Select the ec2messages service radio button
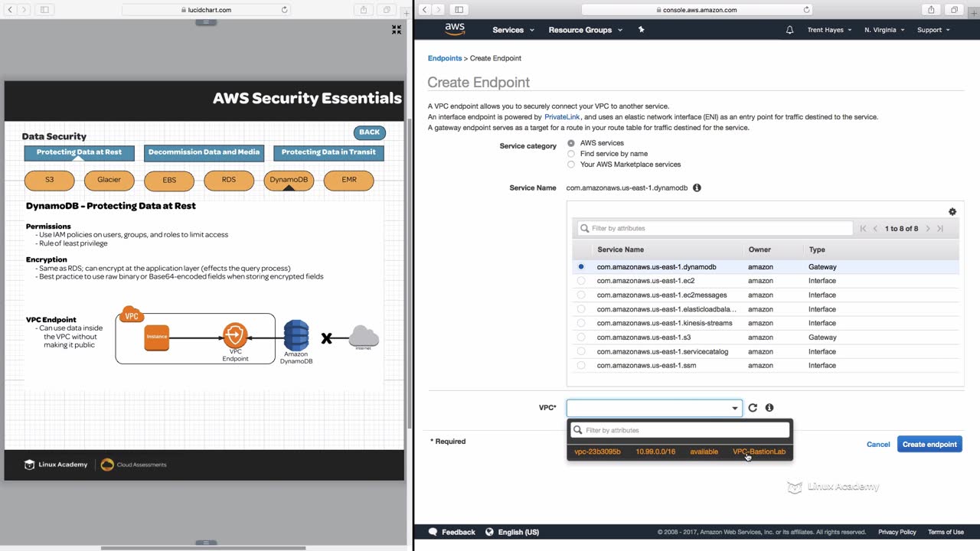The width and height of the screenshot is (980, 551). coord(581,295)
